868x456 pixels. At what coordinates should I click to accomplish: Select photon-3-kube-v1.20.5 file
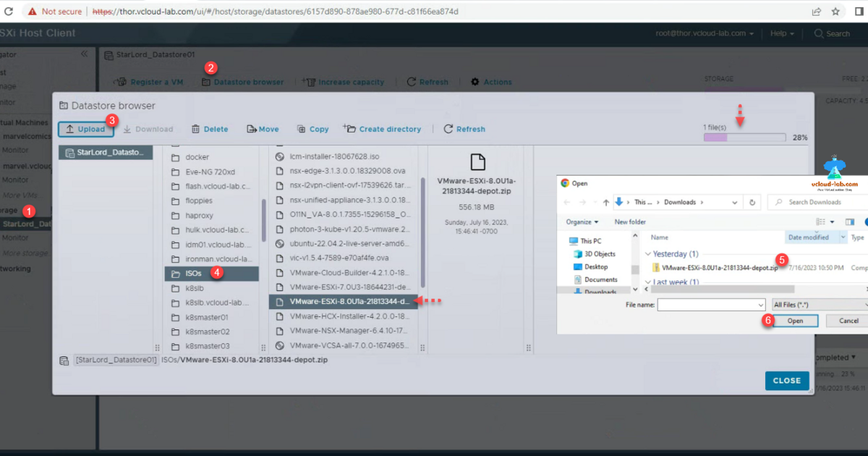(x=342, y=229)
